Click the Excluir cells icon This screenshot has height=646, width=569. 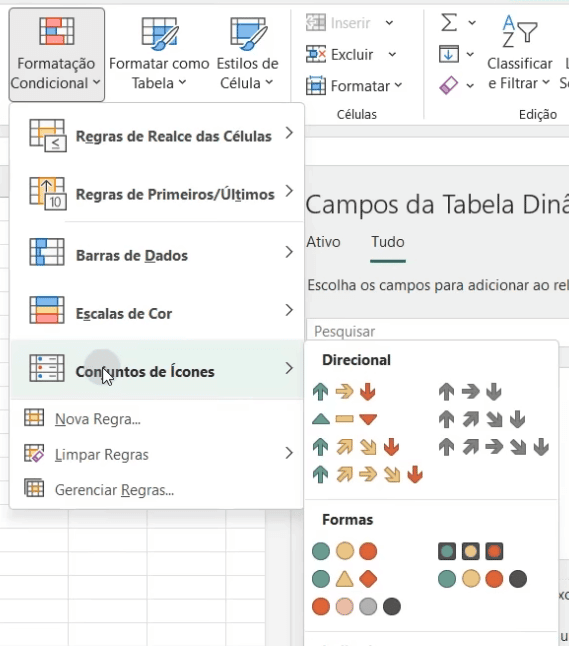click(x=316, y=54)
